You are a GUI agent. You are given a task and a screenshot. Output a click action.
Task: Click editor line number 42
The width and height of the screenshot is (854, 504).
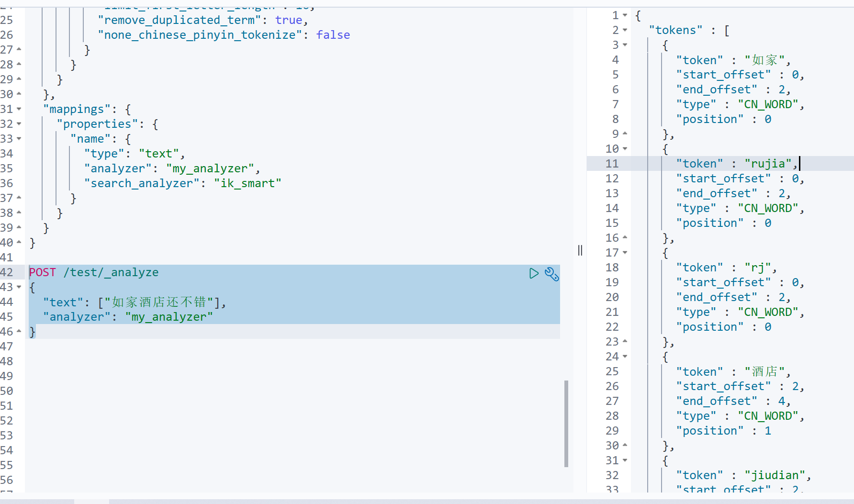click(x=7, y=272)
